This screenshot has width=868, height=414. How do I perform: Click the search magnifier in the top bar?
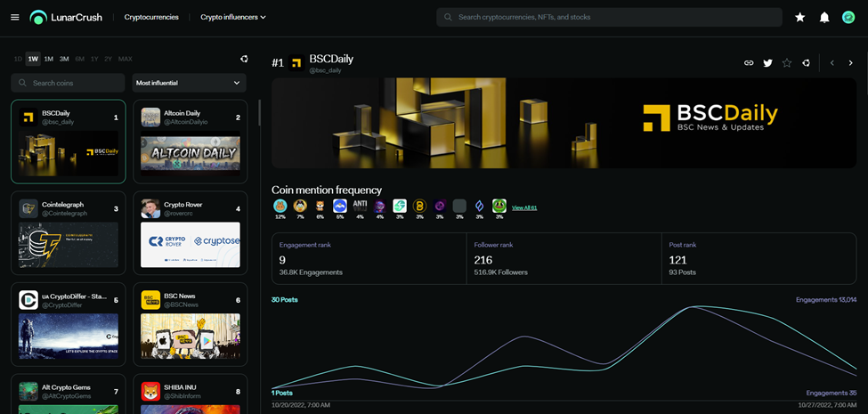(448, 17)
